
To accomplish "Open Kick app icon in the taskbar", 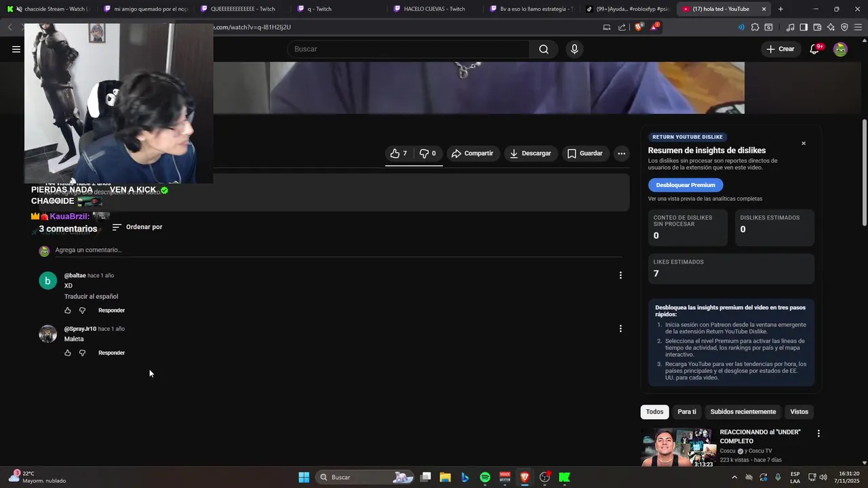I will [x=564, y=477].
